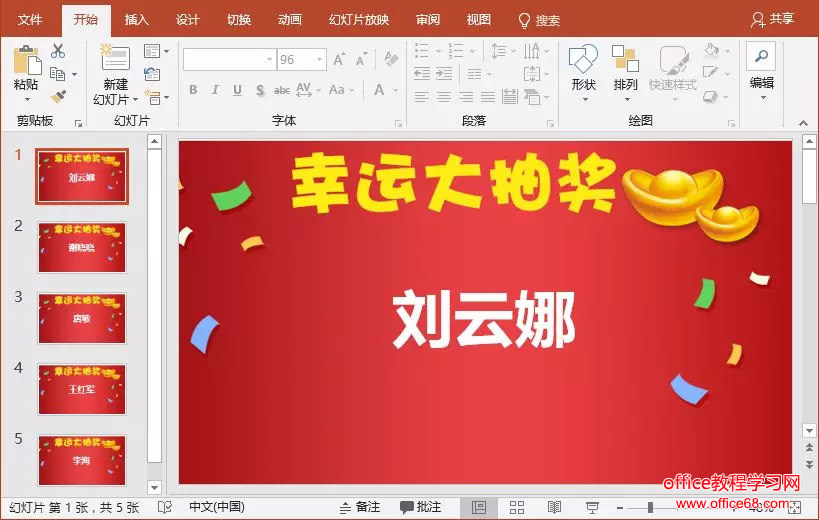Screen dimensions: 819x520
Task: Switch to the 插入 tab
Action: click(x=136, y=20)
